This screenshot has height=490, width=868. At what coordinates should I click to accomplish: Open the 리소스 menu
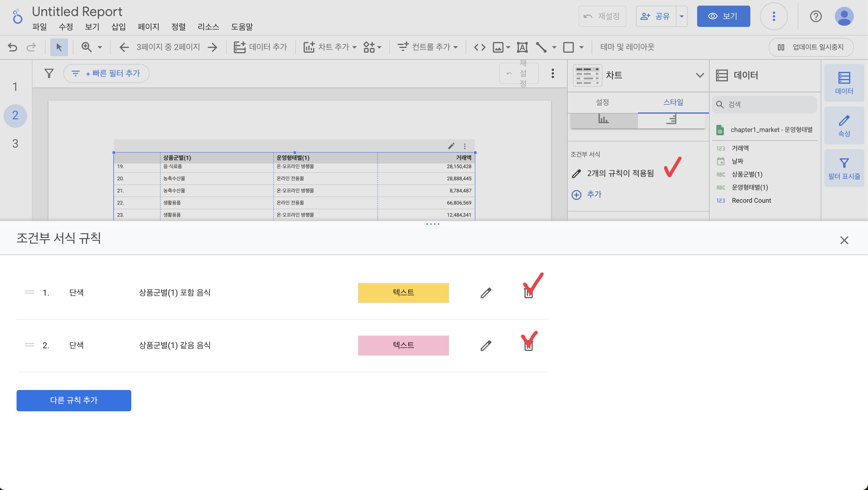[x=208, y=27]
